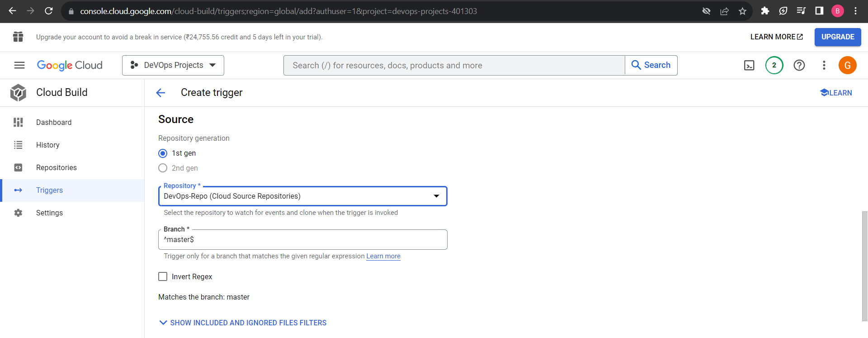
Task: Open the Cloud Shell terminal icon
Action: [x=749, y=66]
